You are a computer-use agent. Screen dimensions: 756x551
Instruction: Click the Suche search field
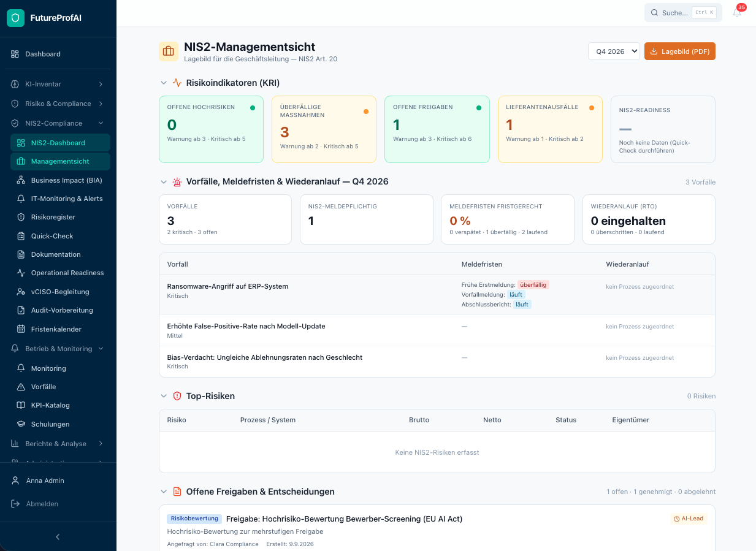click(x=683, y=12)
